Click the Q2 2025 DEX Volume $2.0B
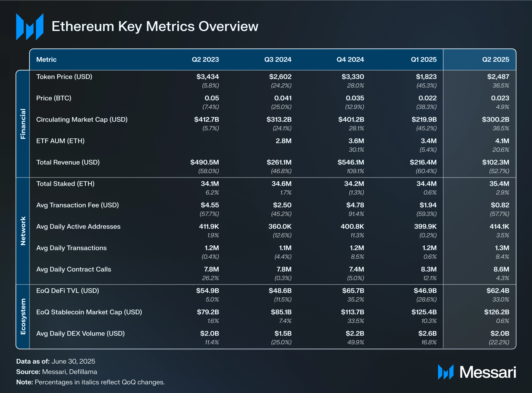Screen dimensions: 532x393 coord(500,333)
